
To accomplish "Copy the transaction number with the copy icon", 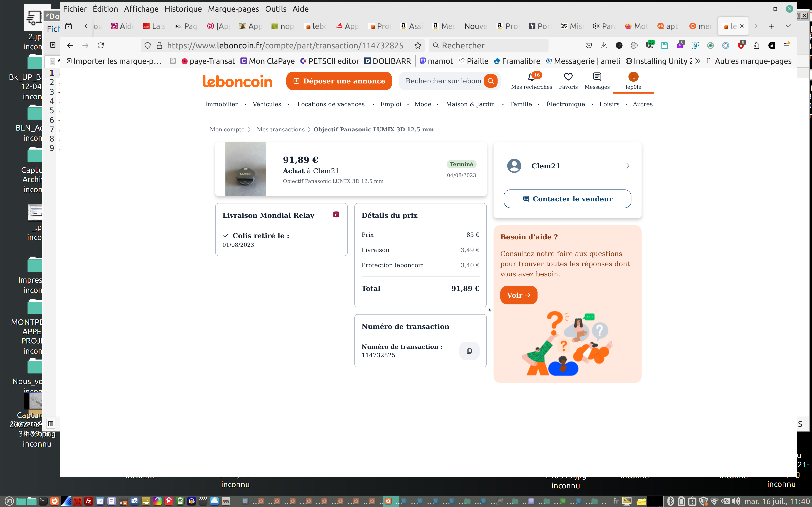I will click(469, 351).
